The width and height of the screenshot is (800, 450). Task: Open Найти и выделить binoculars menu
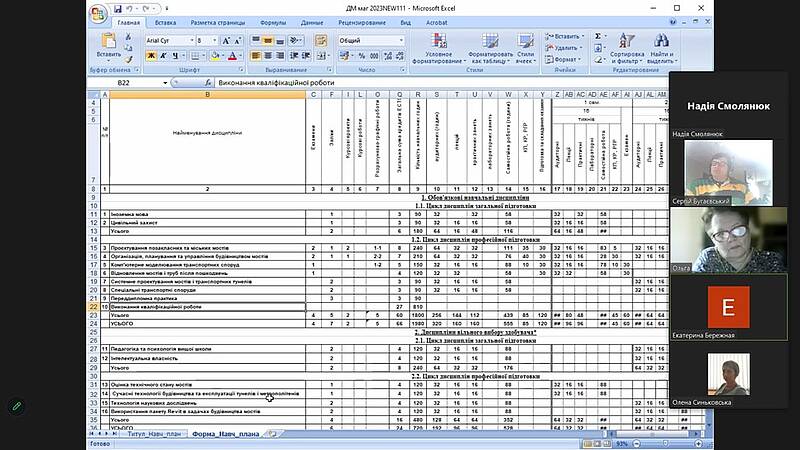click(x=662, y=48)
